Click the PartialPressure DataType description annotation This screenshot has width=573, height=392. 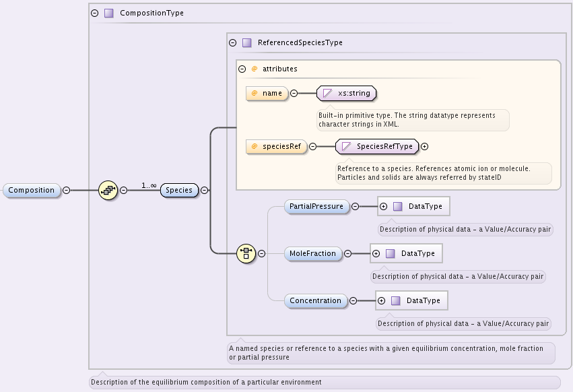click(x=465, y=230)
